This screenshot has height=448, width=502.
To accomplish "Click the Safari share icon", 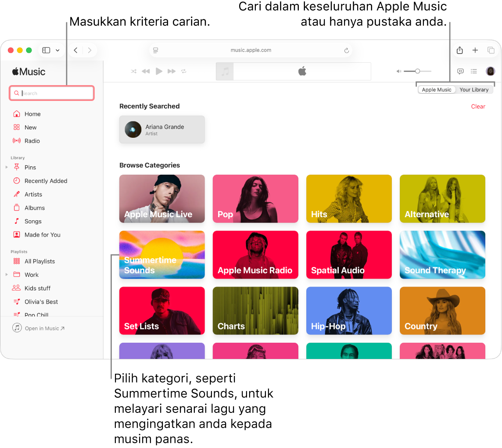I will pos(459,50).
